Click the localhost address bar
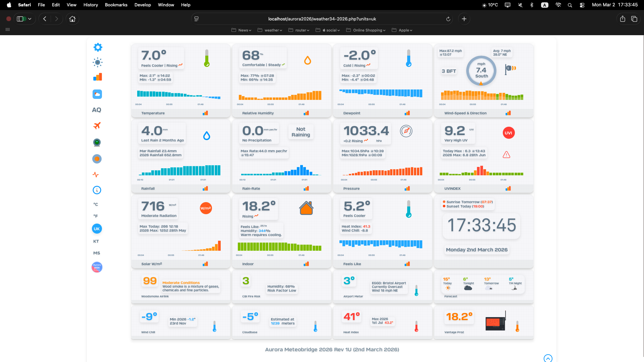Viewport: 644px width, 362px height. tap(322, 19)
